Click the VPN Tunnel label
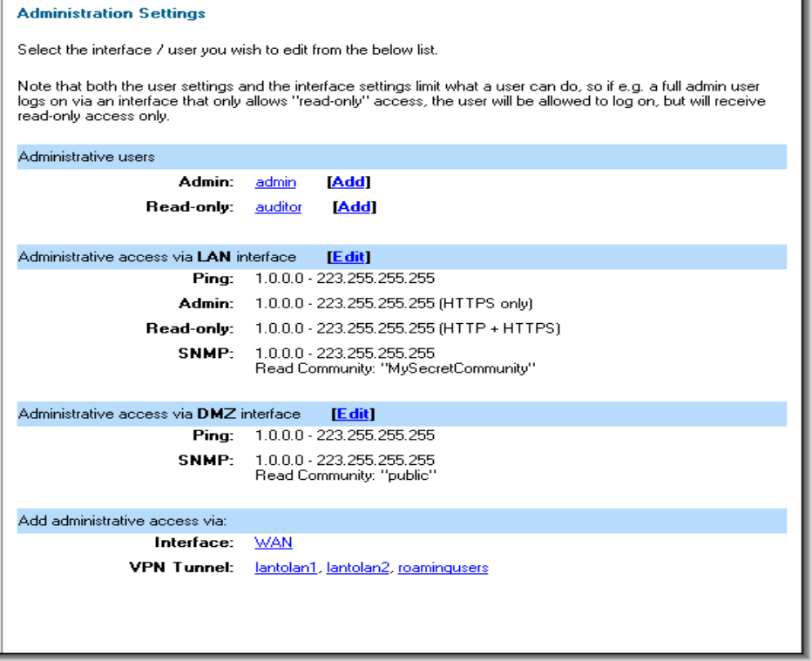This screenshot has height=661, width=812. (181, 568)
